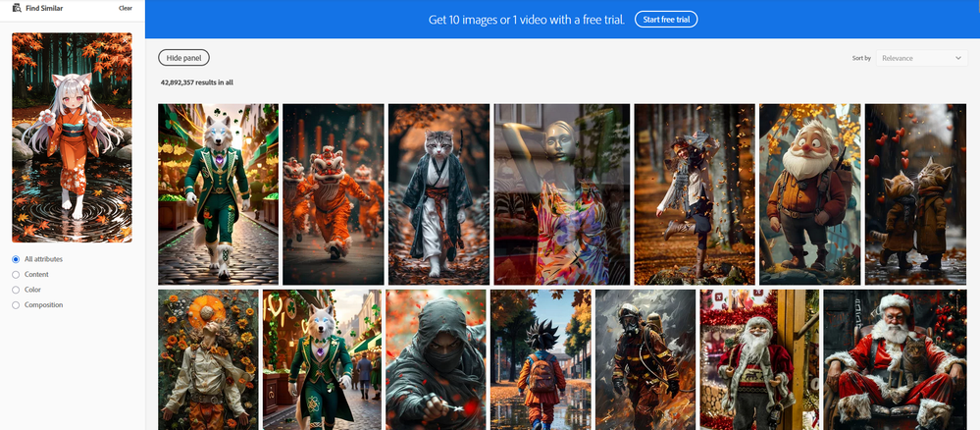Image resolution: width=980 pixels, height=430 pixels.
Task: Click the Find Similar camera icon
Action: click(17, 8)
